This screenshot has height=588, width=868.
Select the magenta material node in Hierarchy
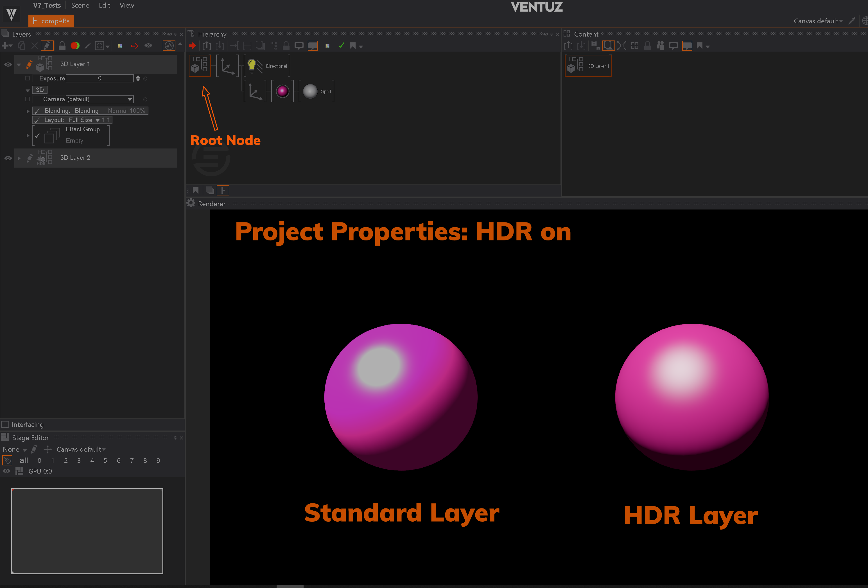282,91
